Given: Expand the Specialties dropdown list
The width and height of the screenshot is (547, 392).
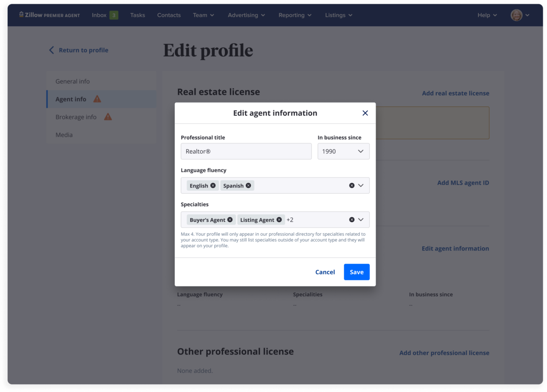Looking at the screenshot, I should (x=361, y=220).
